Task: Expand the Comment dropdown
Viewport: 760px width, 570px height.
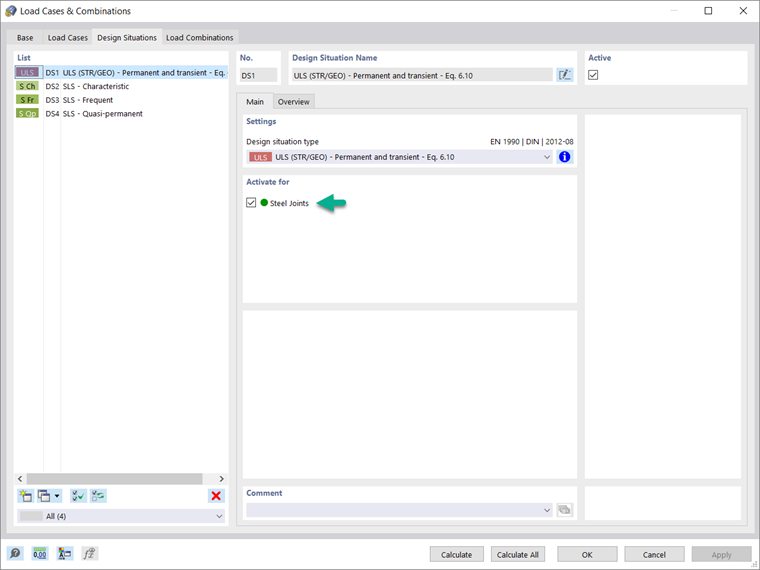Action: pyautogui.click(x=547, y=510)
